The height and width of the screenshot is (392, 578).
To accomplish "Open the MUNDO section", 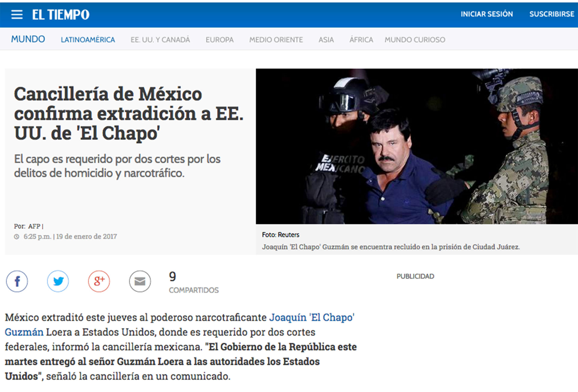I will point(28,39).
